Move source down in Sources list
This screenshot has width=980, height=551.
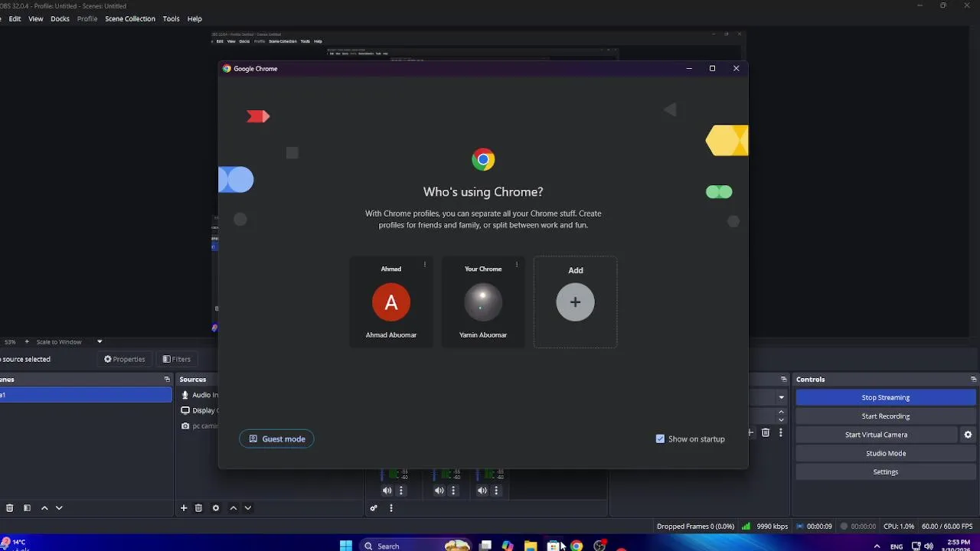pos(247,508)
